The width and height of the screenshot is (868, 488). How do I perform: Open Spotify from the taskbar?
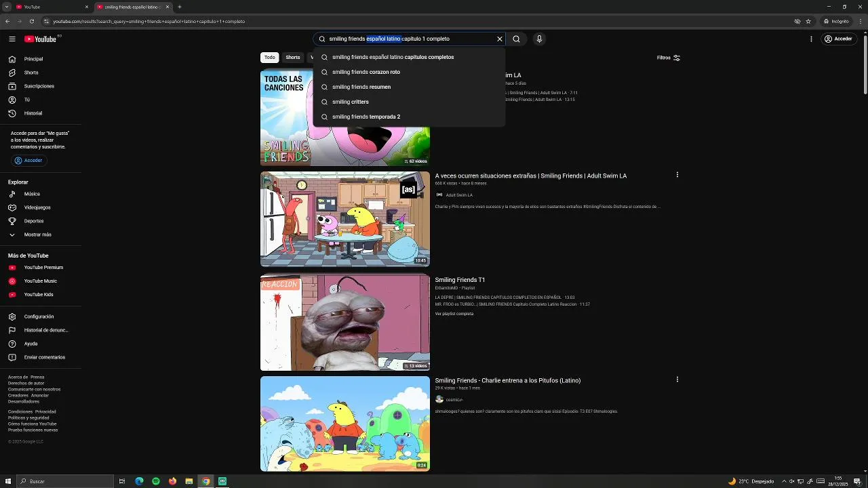[156, 481]
